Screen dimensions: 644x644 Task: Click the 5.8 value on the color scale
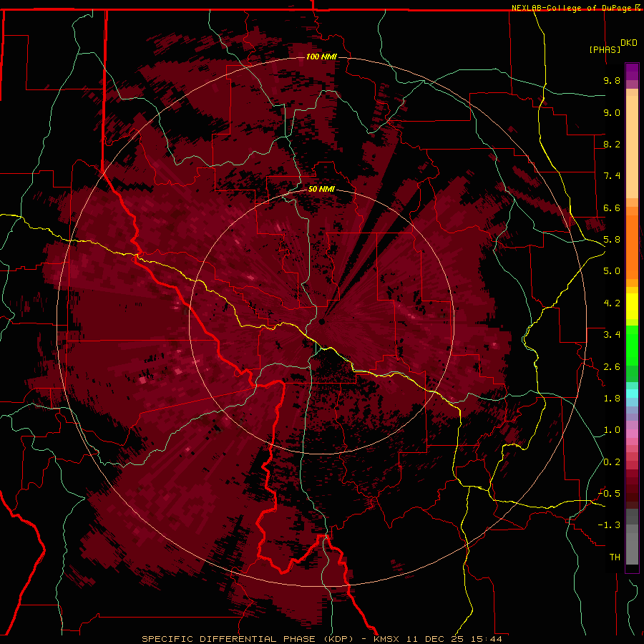(x=612, y=240)
